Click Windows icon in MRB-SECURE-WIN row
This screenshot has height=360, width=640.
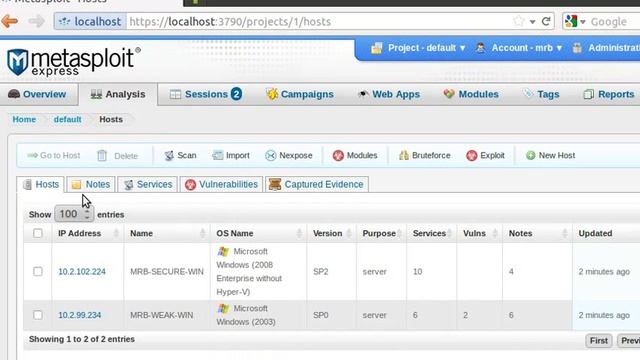(223, 252)
